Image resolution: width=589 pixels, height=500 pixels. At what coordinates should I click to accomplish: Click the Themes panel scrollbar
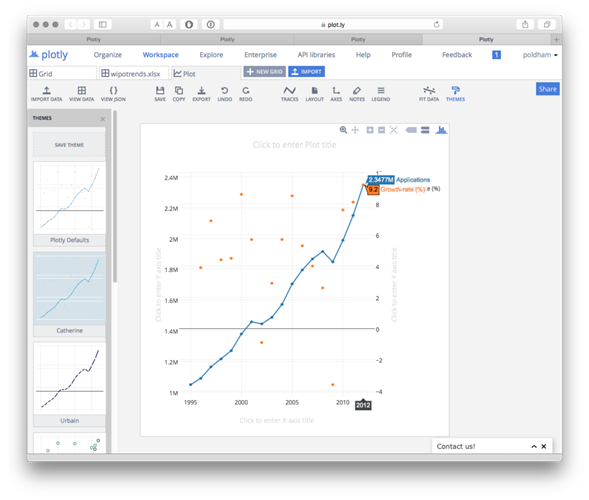point(115,196)
